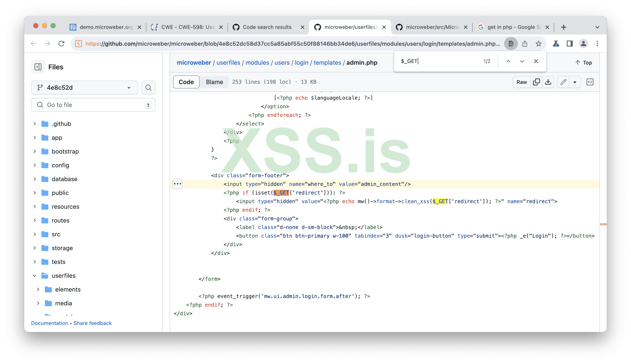
Task: Click the search magnifier beside branch selector
Action: point(148,88)
